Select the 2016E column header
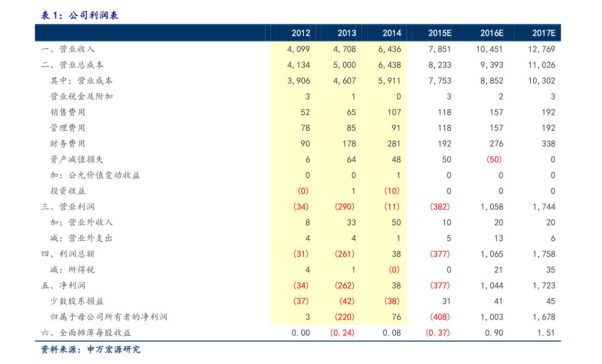The height and width of the screenshot is (364, 602). click(491, 33)
